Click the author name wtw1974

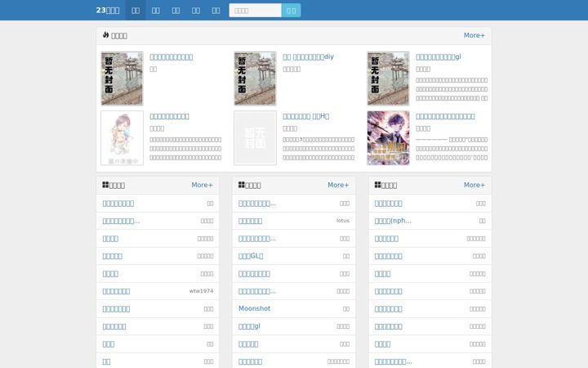coord(201,291)
